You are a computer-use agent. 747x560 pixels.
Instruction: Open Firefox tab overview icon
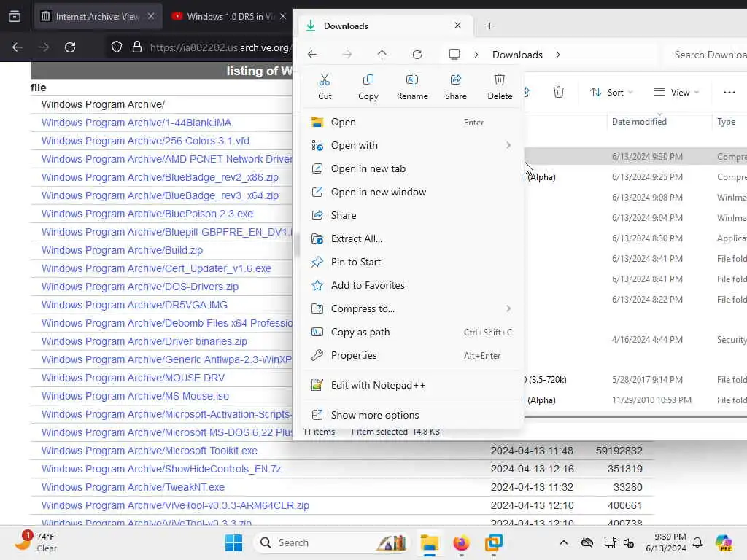[x=15, y=16]
